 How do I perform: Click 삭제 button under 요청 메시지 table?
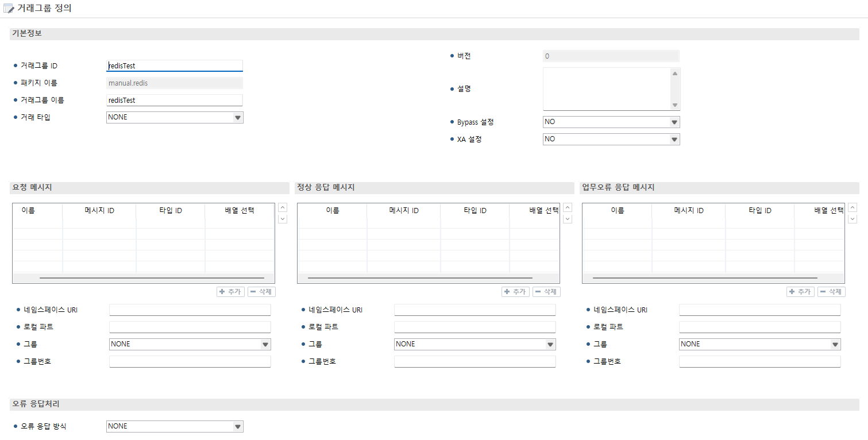261,292
